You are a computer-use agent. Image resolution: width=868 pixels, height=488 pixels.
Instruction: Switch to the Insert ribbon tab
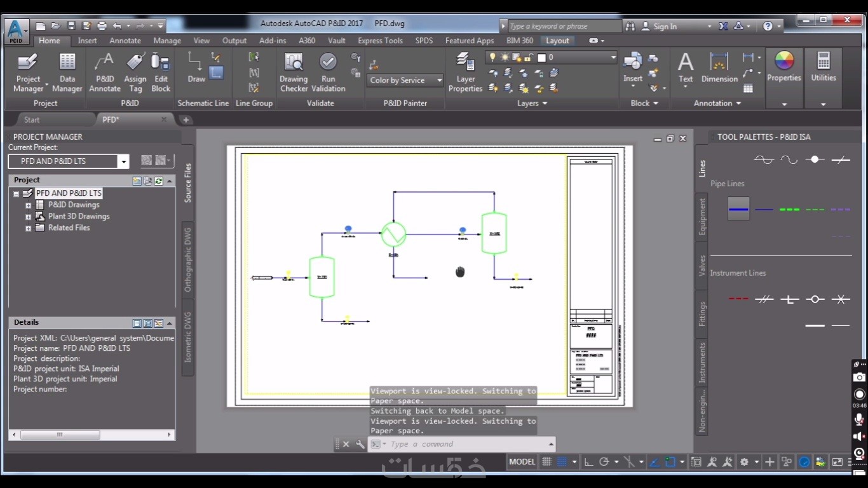pos(88,41)
